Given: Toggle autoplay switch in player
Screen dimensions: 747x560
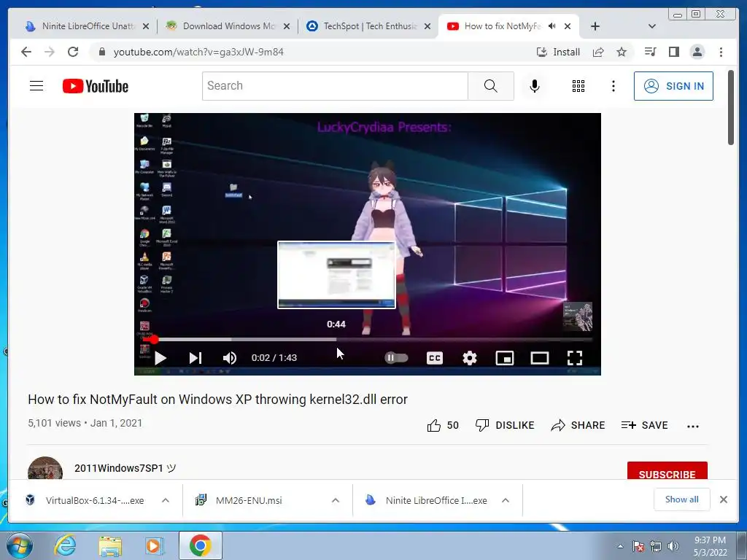Looking at the screenshot, I should 396,357.
